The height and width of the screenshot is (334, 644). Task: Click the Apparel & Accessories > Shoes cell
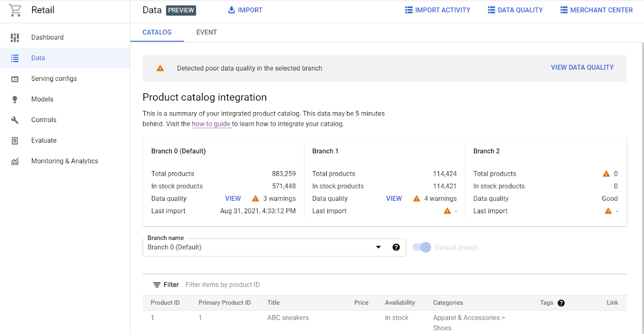pyautogui.click(x=469, y=323)
